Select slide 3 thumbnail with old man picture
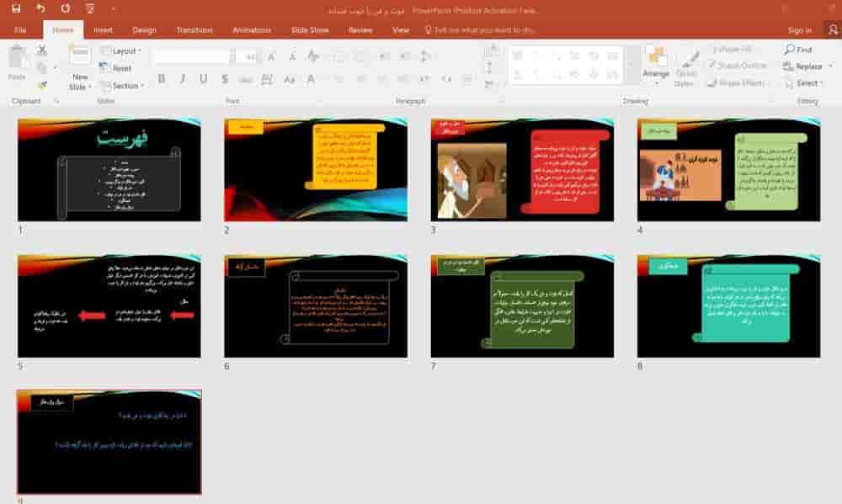Image resolution: width=842 pixels, height=504 pixels. pos(522,170)
